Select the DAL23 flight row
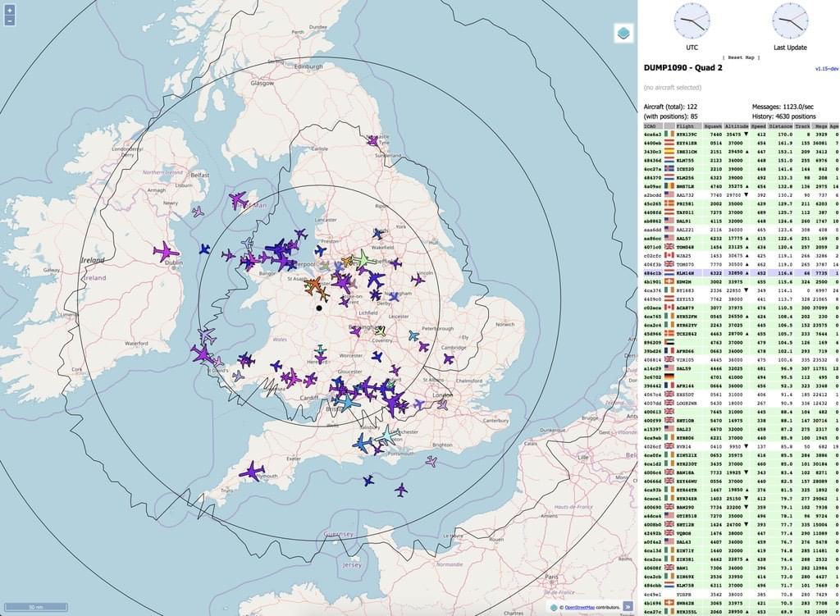Image resolution: width=840 pixels, height=616 pixels. pyautogui.click(x=742, y=429)
